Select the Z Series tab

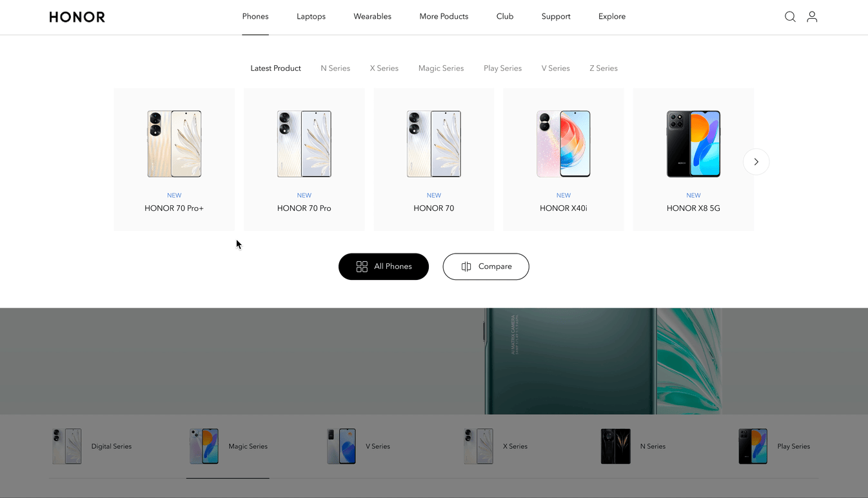coord(604,68)
